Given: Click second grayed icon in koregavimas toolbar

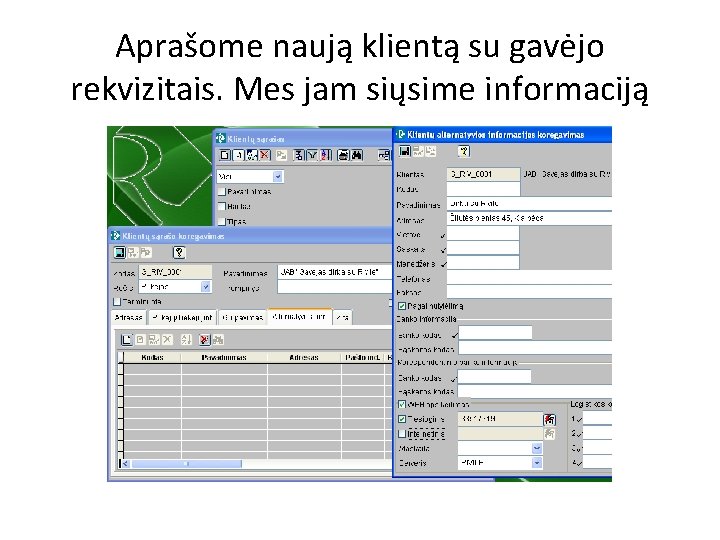Looking at the screenshot, I should tap(133, 252).
